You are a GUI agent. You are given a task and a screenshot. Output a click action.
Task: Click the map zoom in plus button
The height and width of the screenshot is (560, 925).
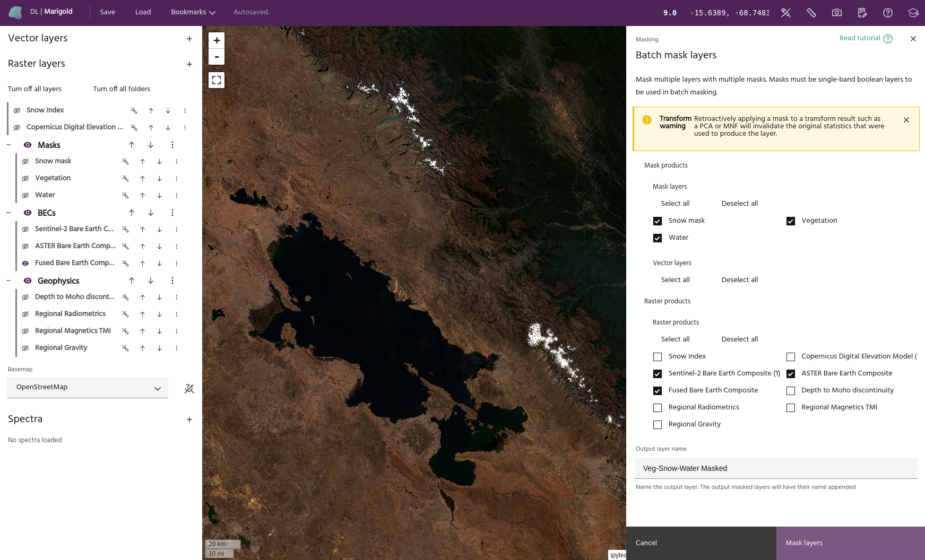217,40
